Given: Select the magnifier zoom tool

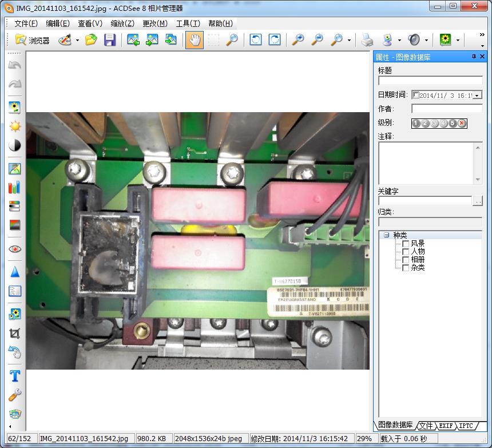Looking at the screenshot, I should (x=232, y=40).
